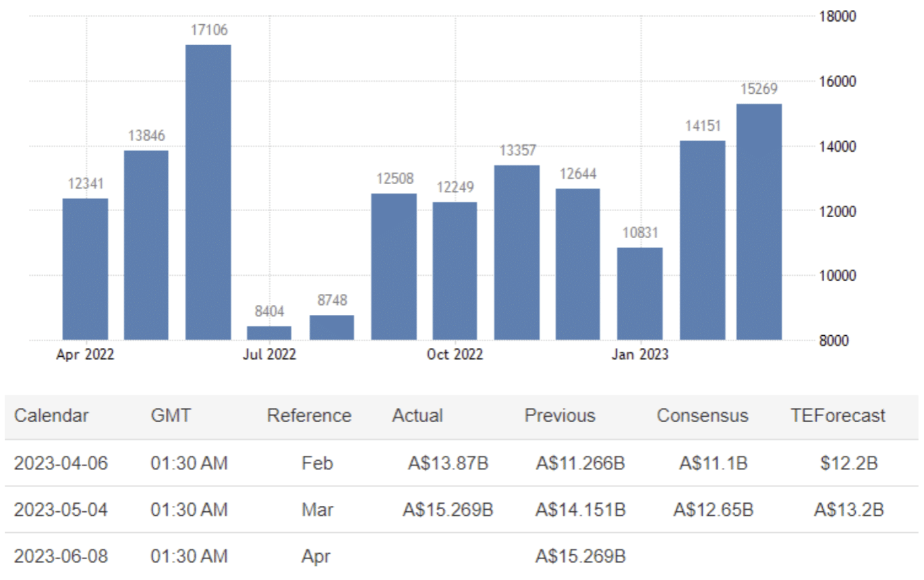Click the A$13.87B actual value

[448, 463]
